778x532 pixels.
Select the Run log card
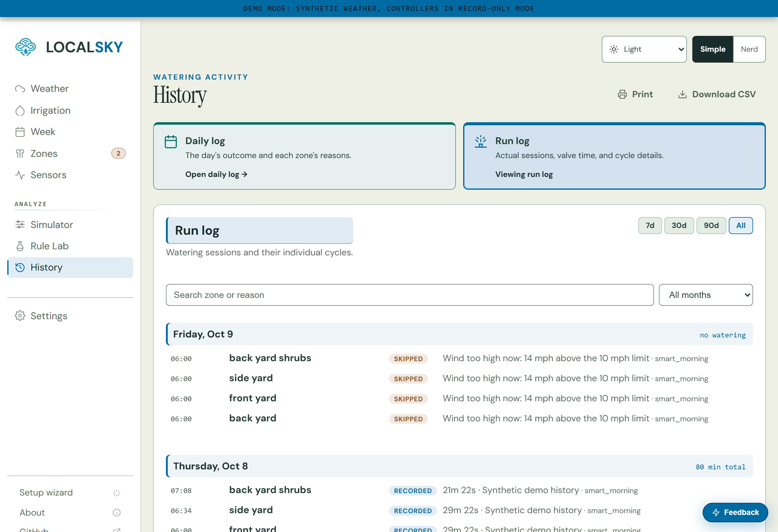(614, 156)
